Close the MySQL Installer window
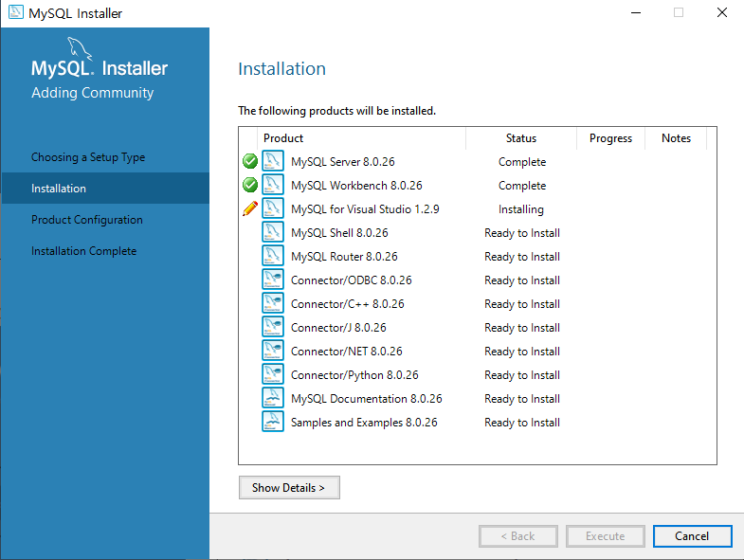744x560 pixels. (x=721, y=13)
